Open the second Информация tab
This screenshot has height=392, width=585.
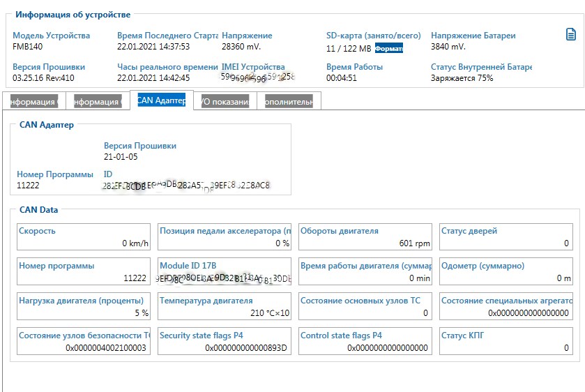tap(98, 102)
